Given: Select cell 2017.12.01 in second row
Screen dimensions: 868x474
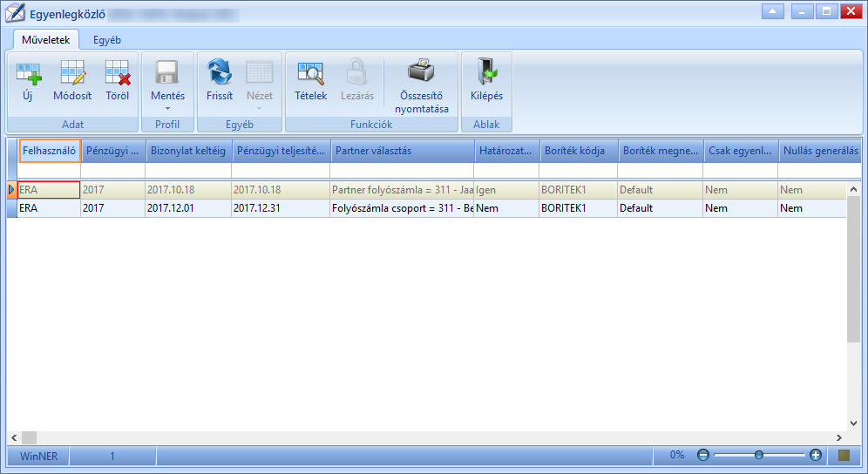Looking at the screenshot, I should pyautogui.click(x=188, y=208).
